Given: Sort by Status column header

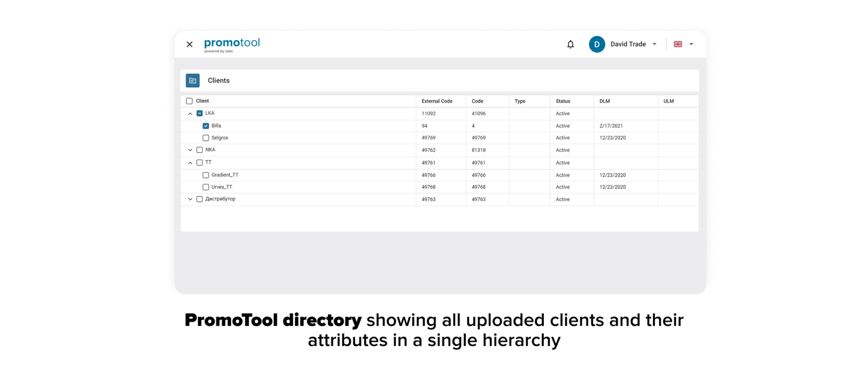Looking at the screenshot, I should pyautogui.click(x=563, y=101).
